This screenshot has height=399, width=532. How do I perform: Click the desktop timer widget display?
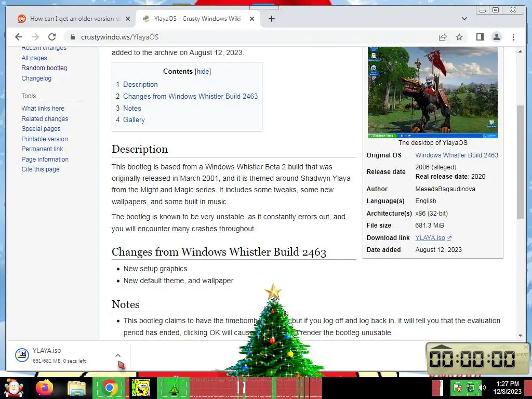pyautogui.click(x=472, y=358)
